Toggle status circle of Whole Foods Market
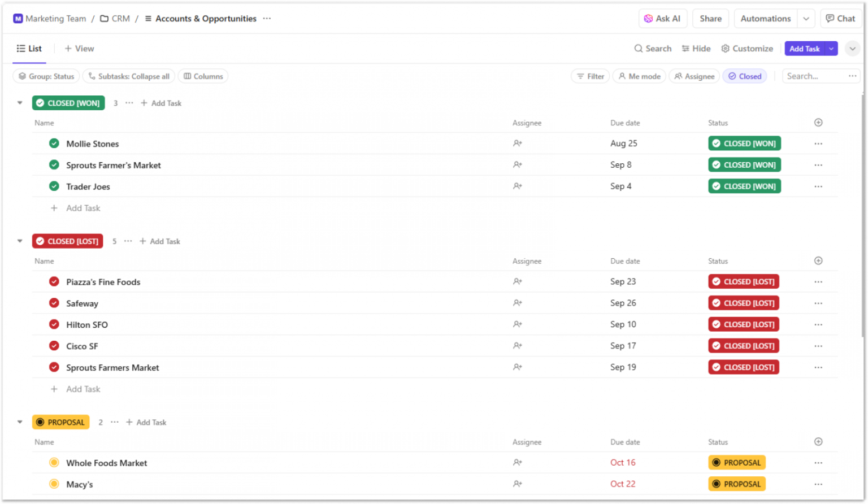868x504 pixels. pos(54,463)
